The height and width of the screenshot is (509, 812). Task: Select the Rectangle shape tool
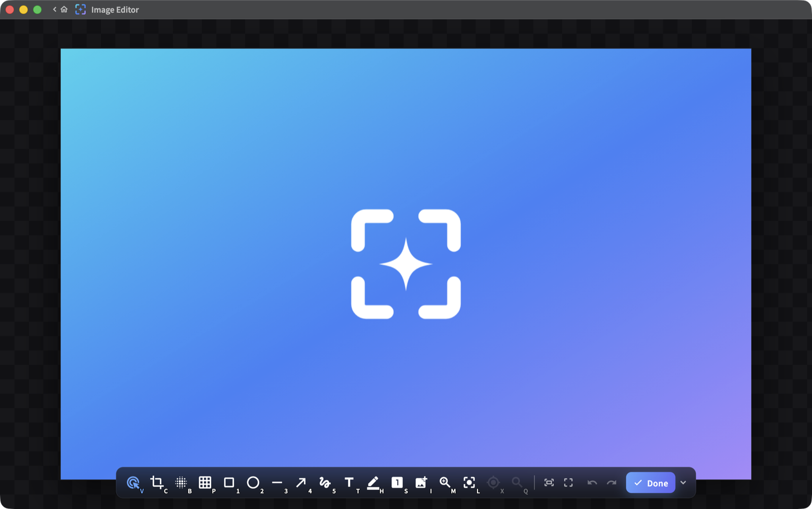click(229, 483)
